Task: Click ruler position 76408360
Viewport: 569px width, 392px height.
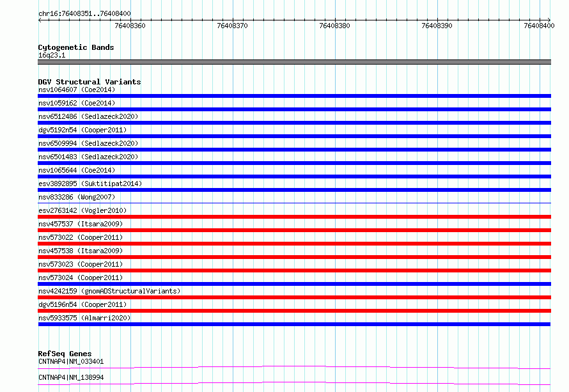Action: [x=130, y=26]
